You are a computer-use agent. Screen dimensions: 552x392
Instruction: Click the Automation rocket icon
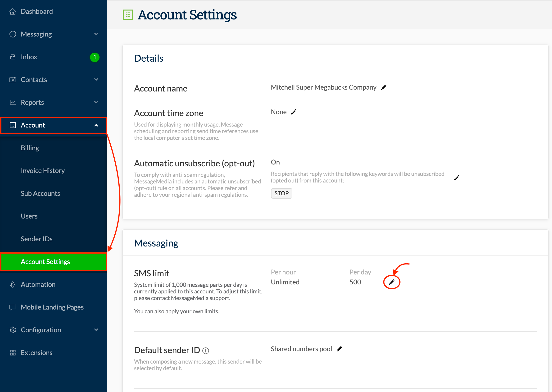click(x=13, y=284)
